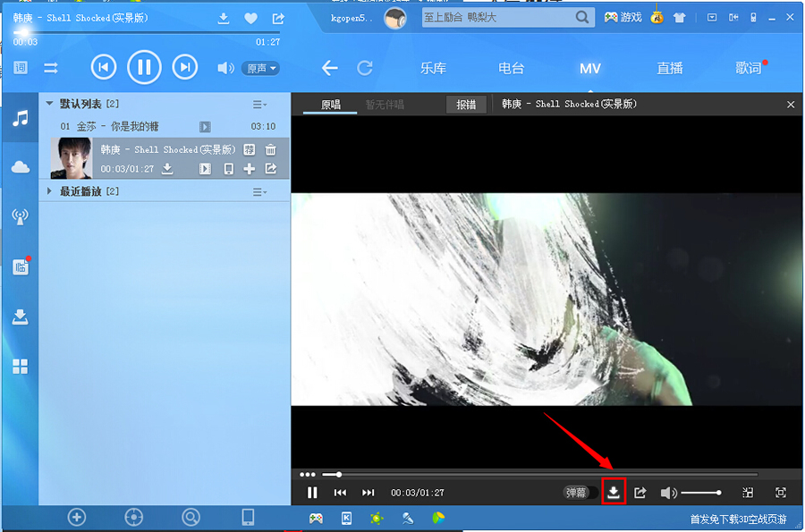Viewport: 805px width, 532px height.
Task: Toggle playback order mode icon
Action: tap(51, 68)
